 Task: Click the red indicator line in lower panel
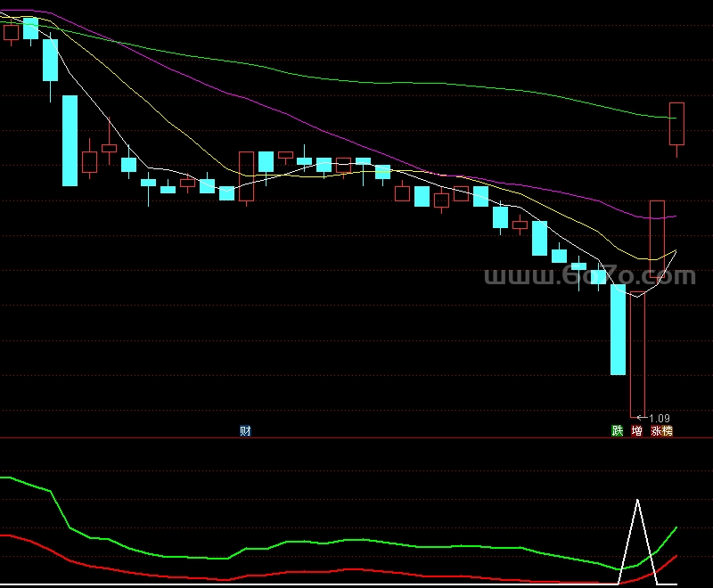[356, 568]
